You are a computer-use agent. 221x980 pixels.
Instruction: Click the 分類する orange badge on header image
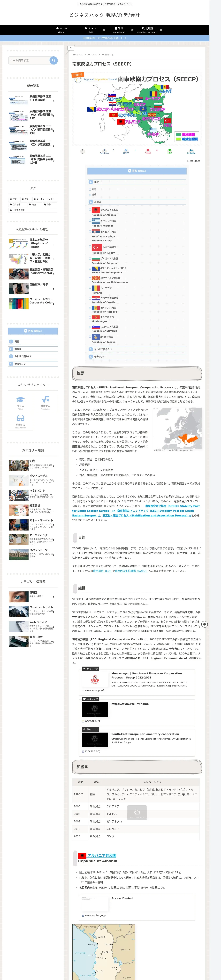click(x=78, y=75)
